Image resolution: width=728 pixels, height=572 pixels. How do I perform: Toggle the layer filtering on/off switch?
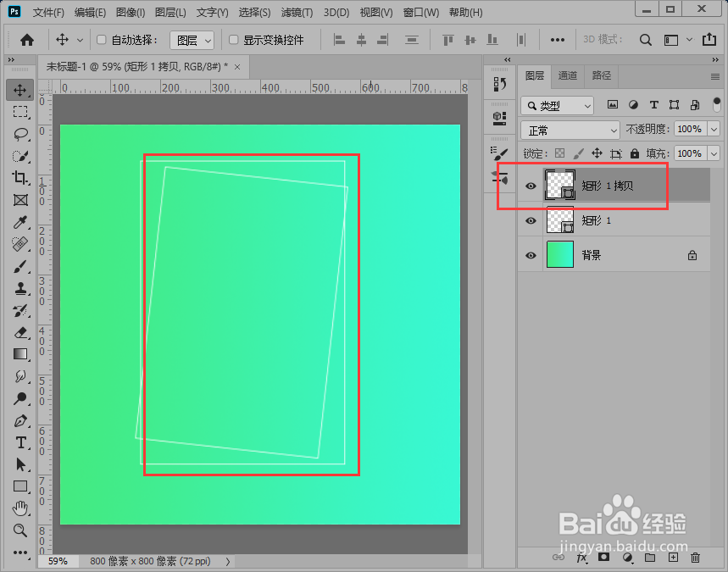point(717,104)
